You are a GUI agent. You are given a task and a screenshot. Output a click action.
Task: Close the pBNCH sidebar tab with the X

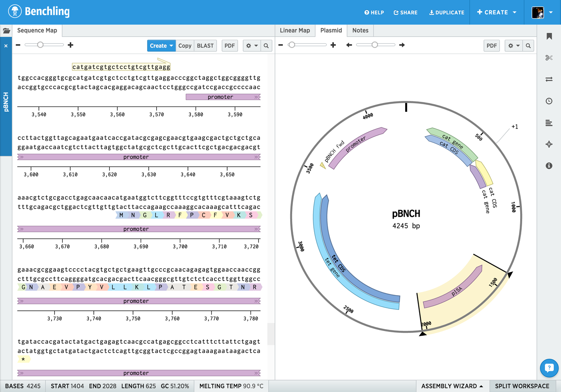tap(6, 45)
